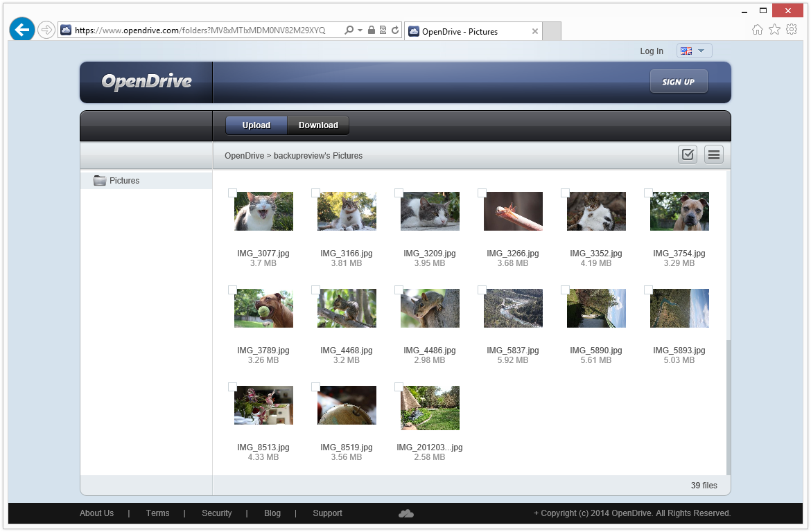Viewport: 811px width, 532px height.
Task: Click the IMG_5893.jpg file name
Action: pos(679,351)
